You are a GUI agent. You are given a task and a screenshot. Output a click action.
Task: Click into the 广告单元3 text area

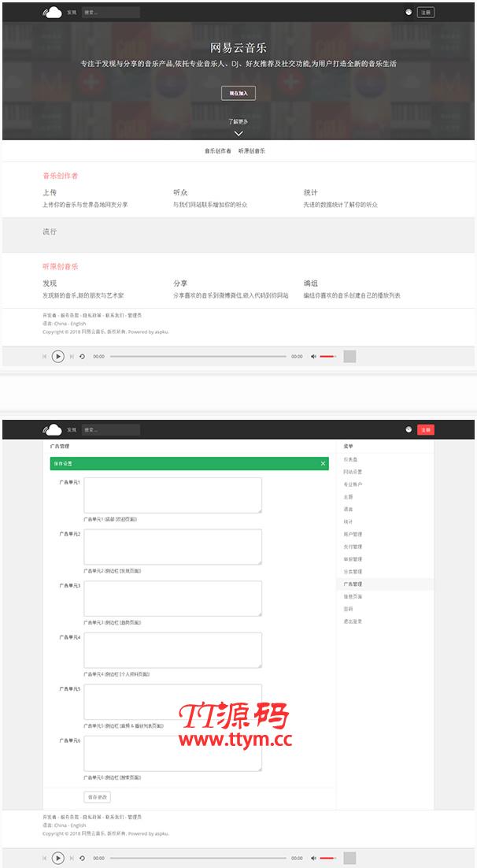pyautogui.click(x=172, y=599)
